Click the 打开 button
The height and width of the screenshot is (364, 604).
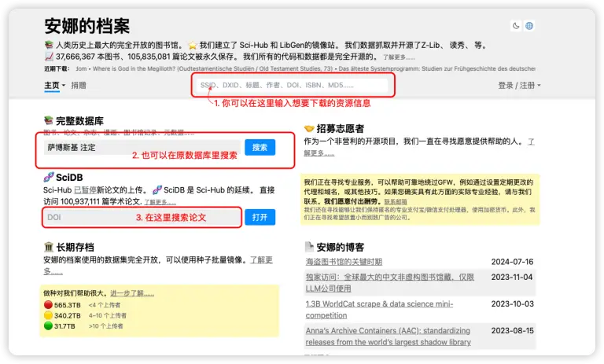(260, 217)
